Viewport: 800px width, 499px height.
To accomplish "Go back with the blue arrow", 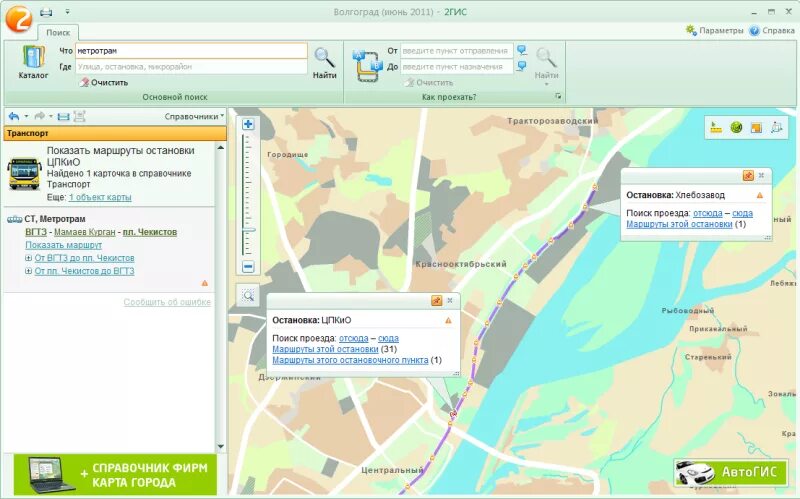I will (x=14, y=116).
